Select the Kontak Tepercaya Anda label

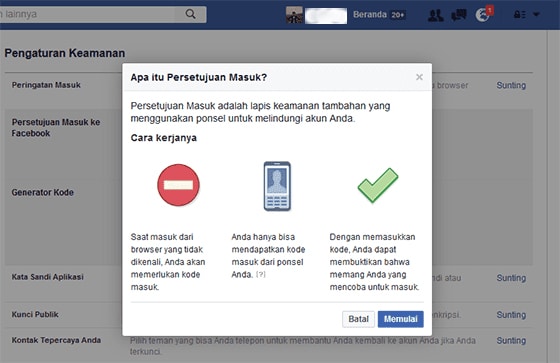click(56, 340)
